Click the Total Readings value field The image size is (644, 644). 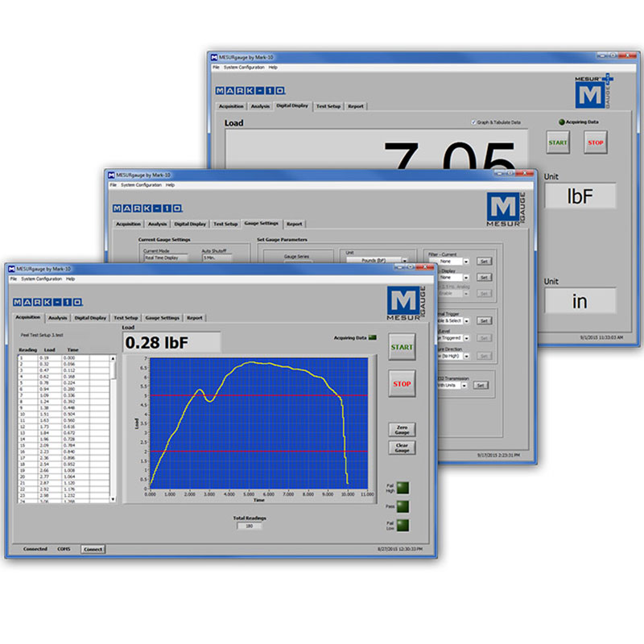(250, 526)
